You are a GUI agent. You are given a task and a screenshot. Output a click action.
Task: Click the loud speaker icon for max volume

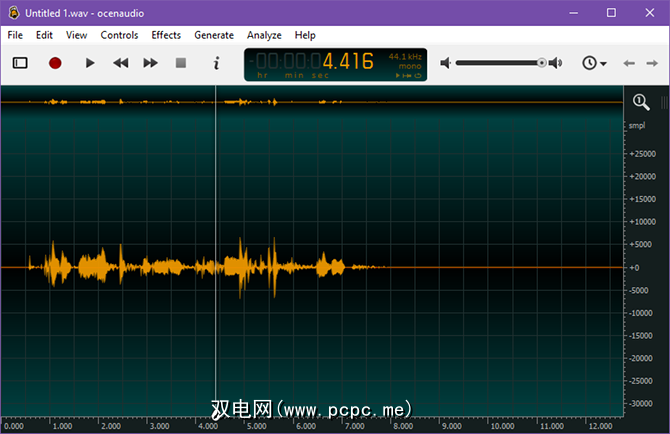[x=556, y=63]
